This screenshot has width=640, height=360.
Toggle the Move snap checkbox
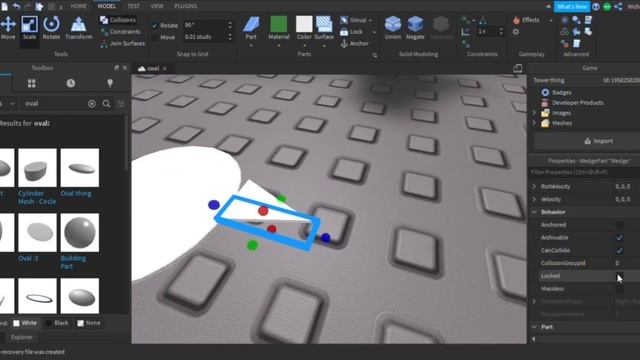pyautogui.click(x=154, y=37)
